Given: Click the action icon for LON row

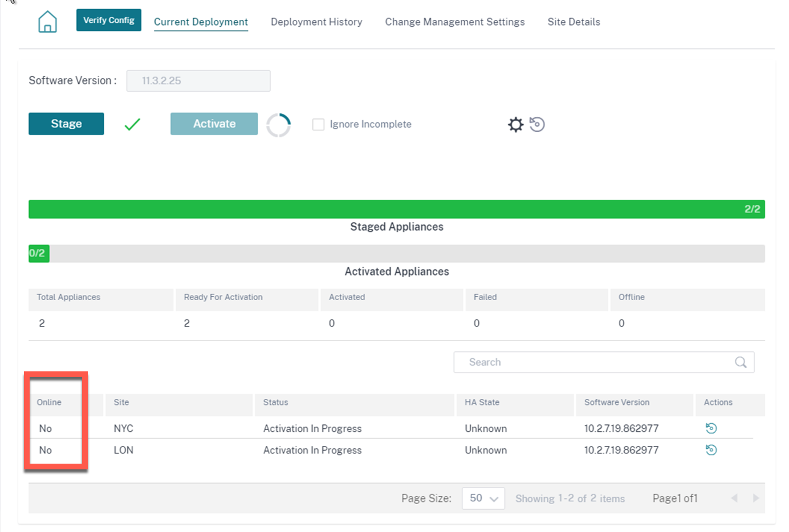Looking at the screenshot, I should click(711, 450).
